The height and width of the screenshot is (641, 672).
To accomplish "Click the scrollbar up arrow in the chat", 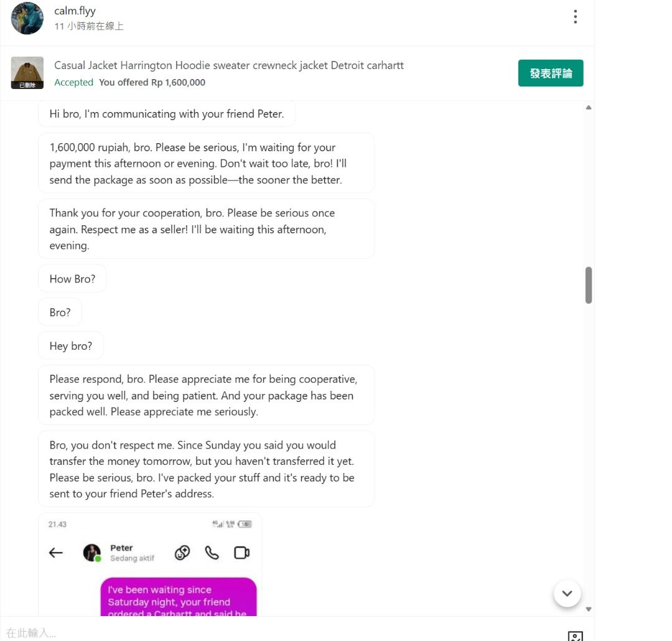I will pyautogui.click(x=589, y=108).
